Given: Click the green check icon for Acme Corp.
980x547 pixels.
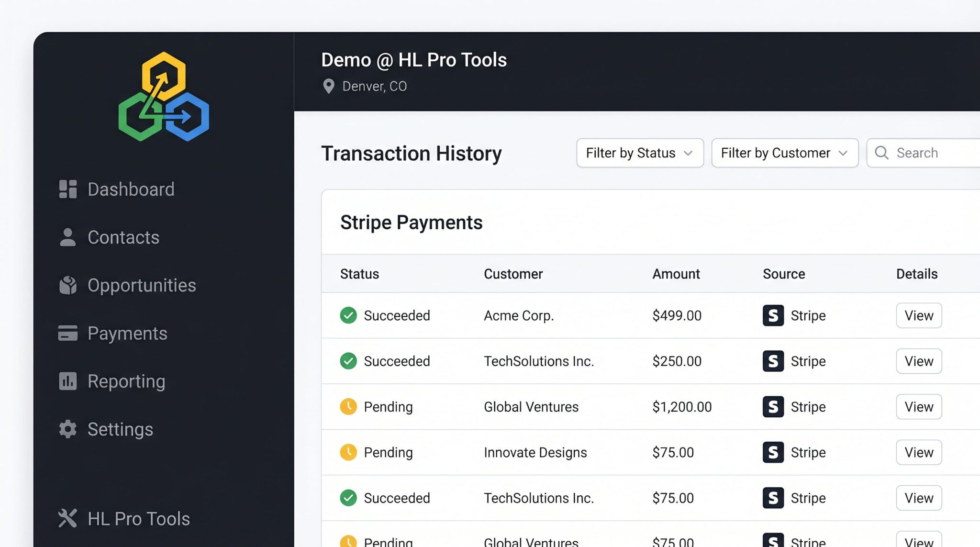Looking at the screenshot, I should [x=348, y=315].
